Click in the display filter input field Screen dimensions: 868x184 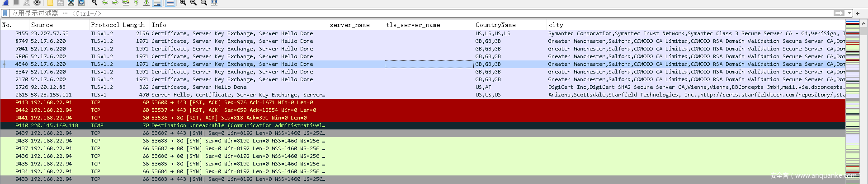tap(407, 14)
